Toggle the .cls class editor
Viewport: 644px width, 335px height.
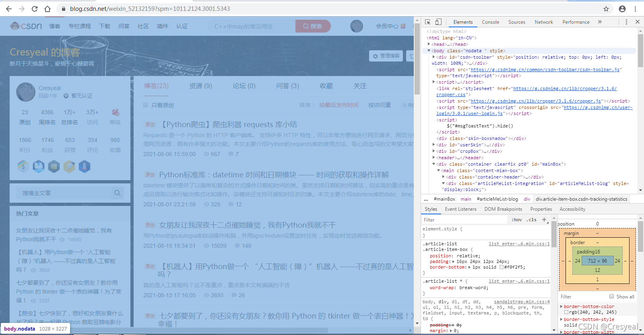[532, 220]
